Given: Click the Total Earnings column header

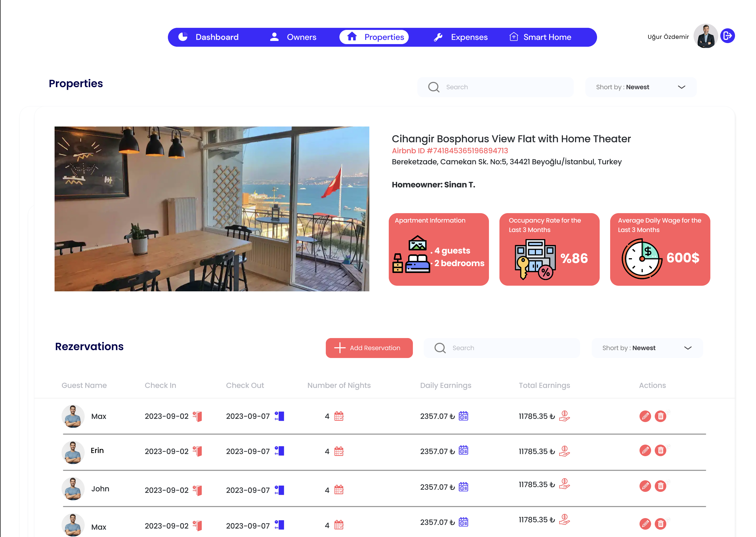Looking at the screenshot, I should (544, 385).
